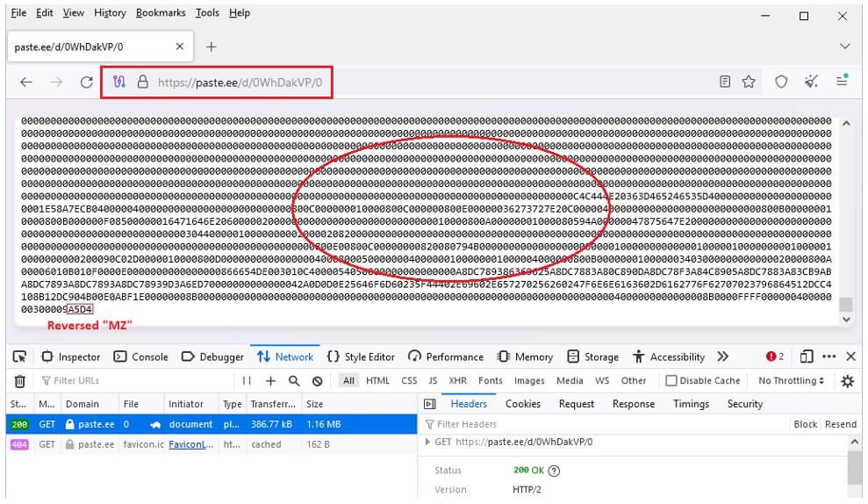
Task: Activate the element picker tool
Action: click(x=19, y=357)
